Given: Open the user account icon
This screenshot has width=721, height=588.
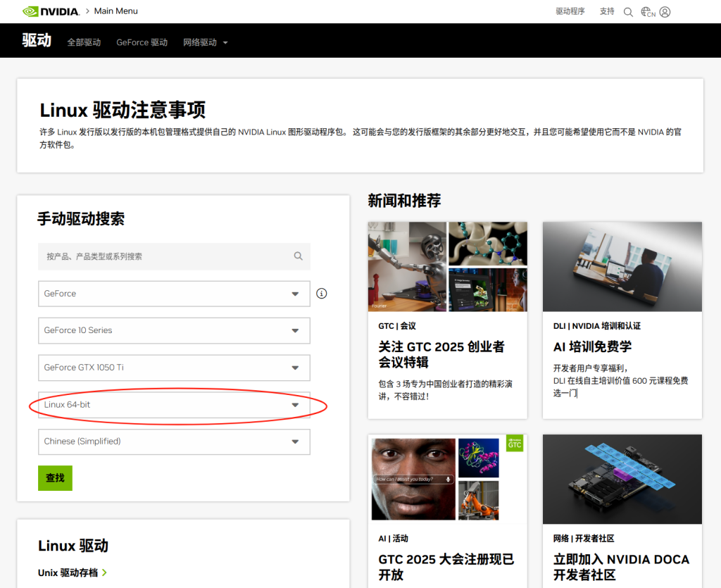Looking at the screenshot, I should pyautogui.click(x=665, y=12).
